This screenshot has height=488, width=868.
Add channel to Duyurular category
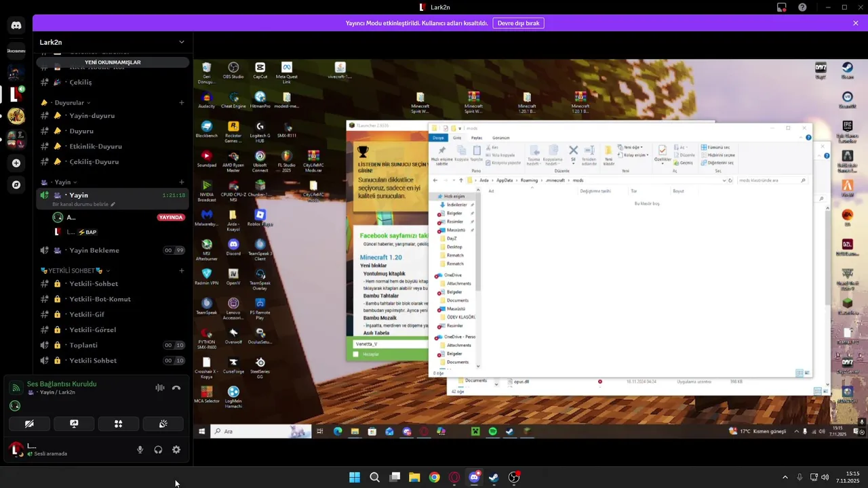(x=181, y=102)
